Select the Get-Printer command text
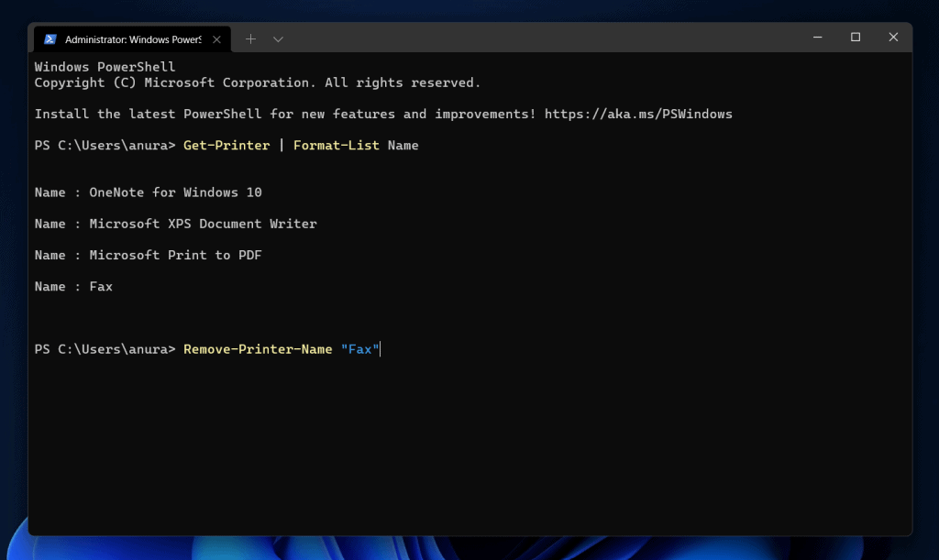 click(226, 145)
